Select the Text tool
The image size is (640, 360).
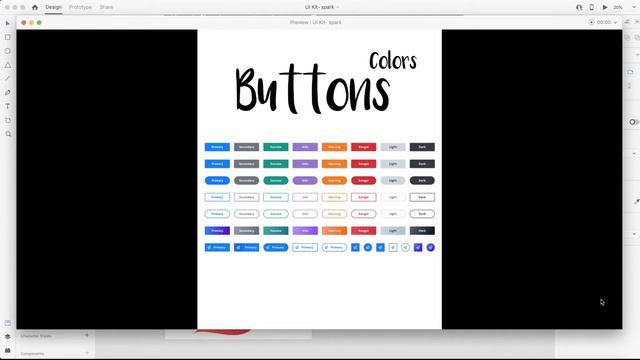8,106
